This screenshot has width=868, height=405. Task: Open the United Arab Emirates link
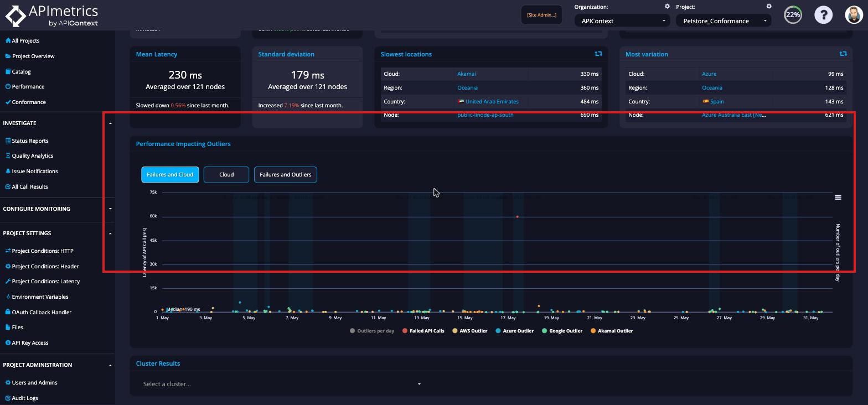492,102
